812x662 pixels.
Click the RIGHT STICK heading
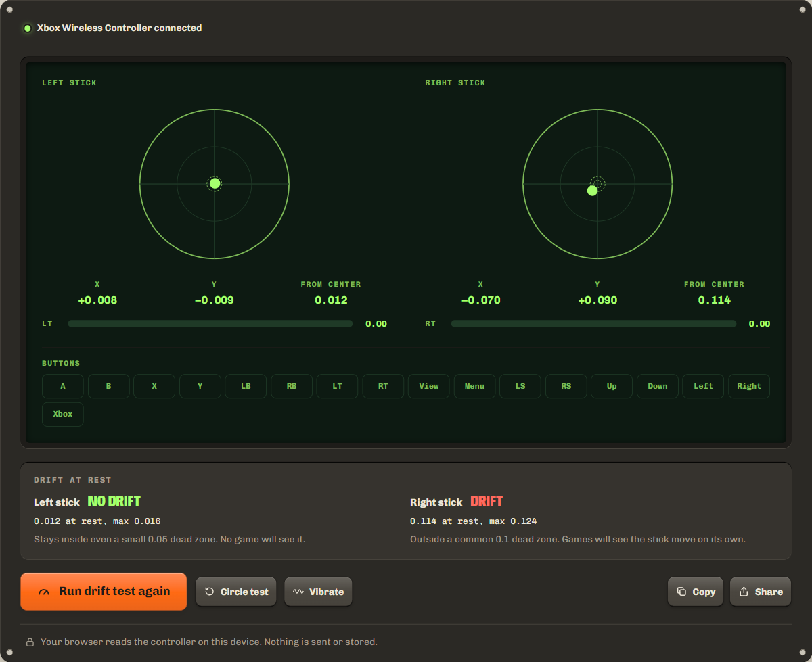pyautogui.click(x=455, y=82)
